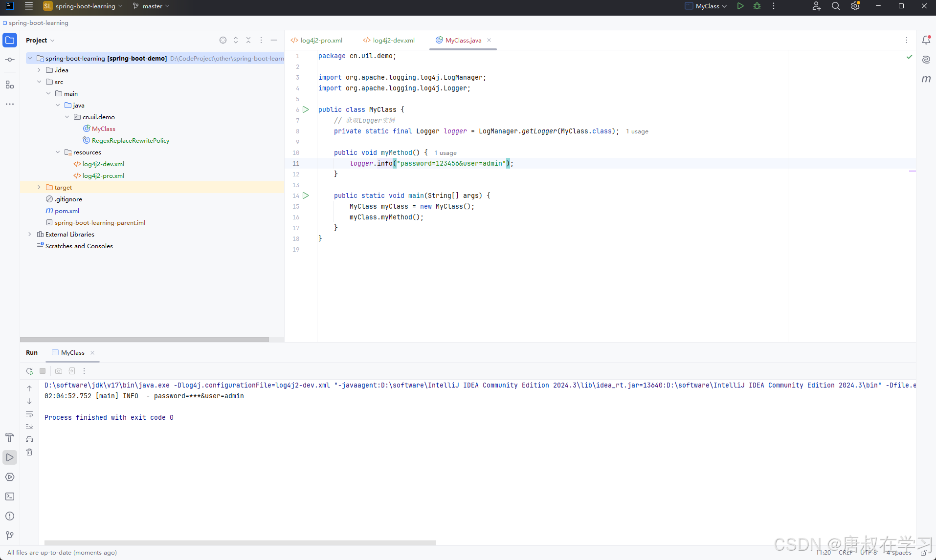Screen dimensions: 936x560
Task: Open spring-boot-learning project dropdown
Action: pos(83,6)
